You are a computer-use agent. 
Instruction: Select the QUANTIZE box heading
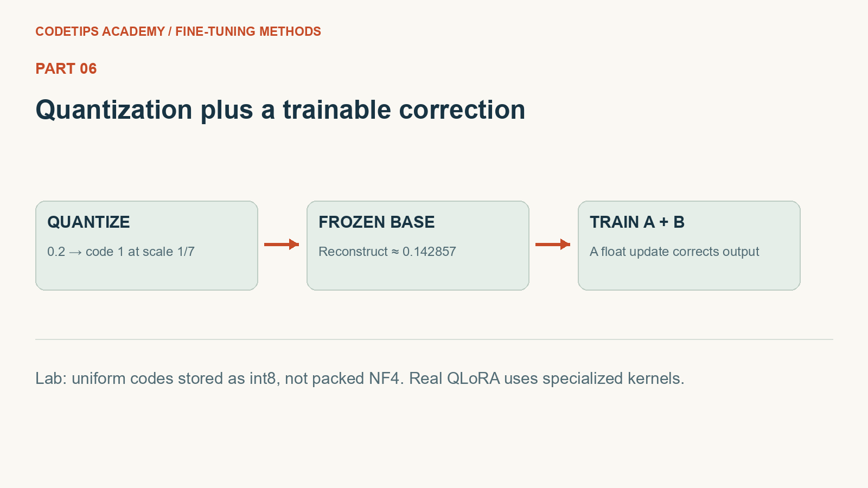coord(88,222)
